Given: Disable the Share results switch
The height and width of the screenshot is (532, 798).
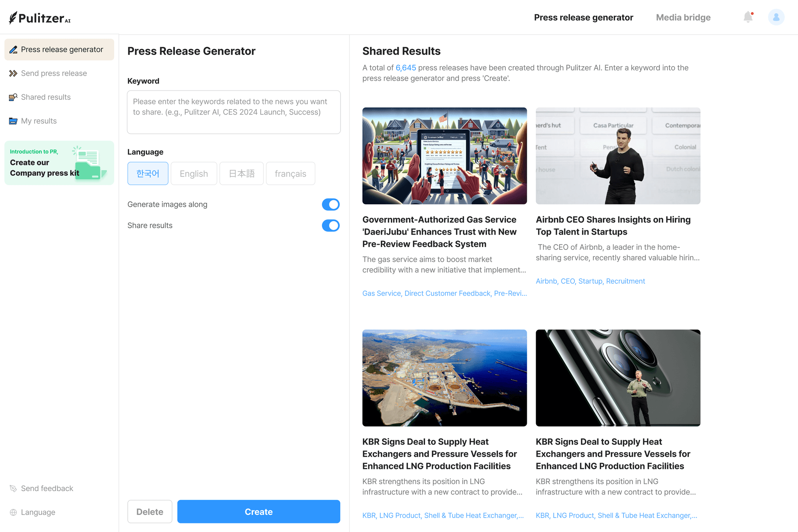Looking at the screenshot, I should coord(330,225).
